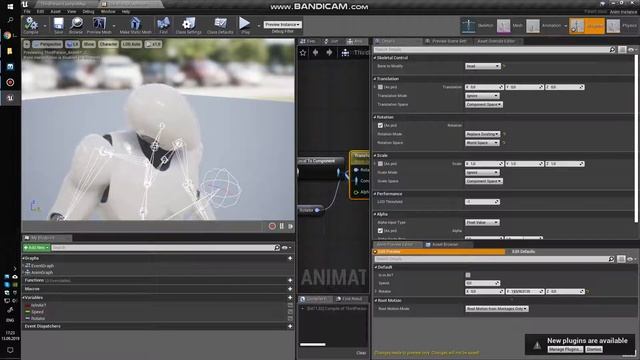640x360 pixels.
Task: Open the Debug menu
Action: point(88,11)
